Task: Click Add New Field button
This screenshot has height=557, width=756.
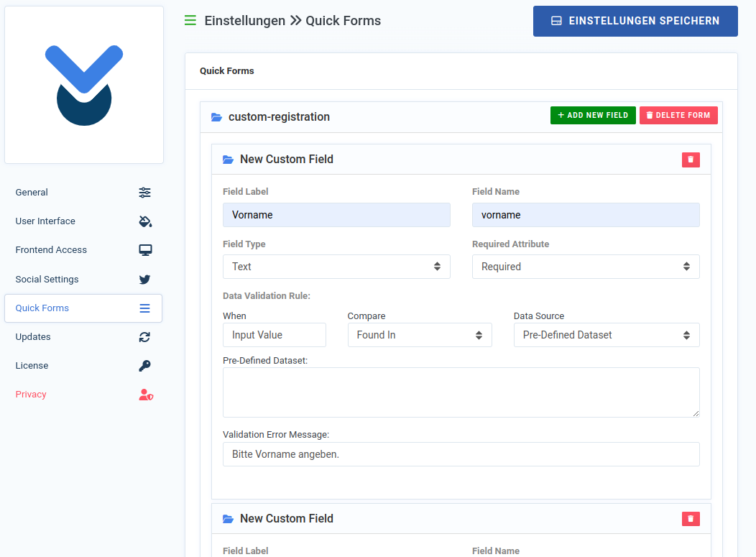Action: (593, 115)
